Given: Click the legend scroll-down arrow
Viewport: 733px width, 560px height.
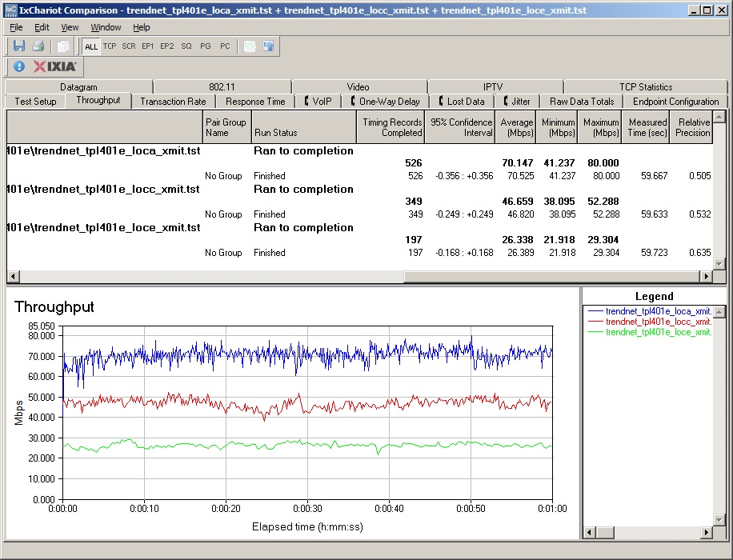Looking at the screenshot, I should click(719, 520).
